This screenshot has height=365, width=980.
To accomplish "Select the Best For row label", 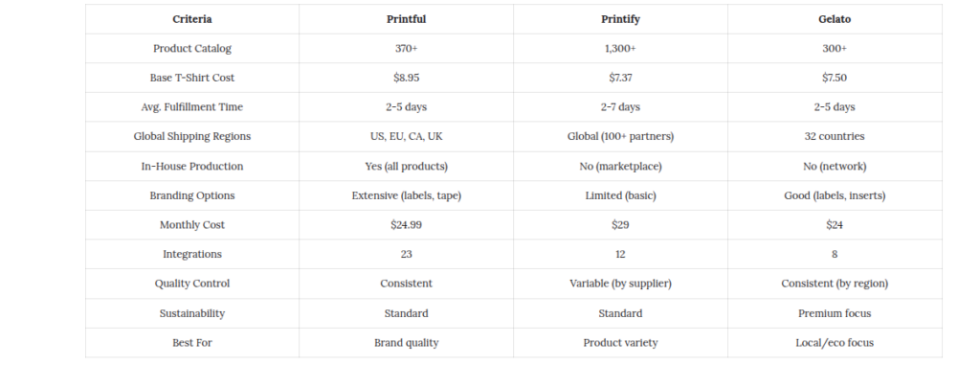I will point(191,342).
